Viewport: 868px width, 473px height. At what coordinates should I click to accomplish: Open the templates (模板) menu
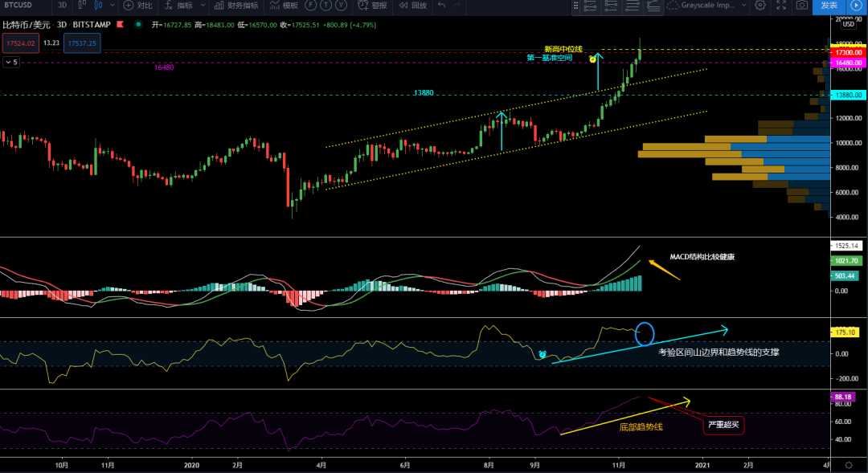pos(284,6)
